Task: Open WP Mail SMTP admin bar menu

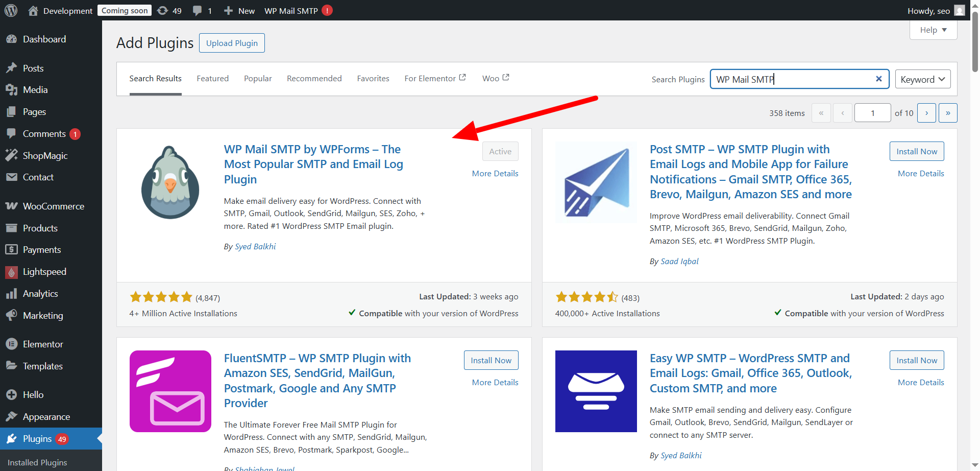Action: (x=298, y=10)
